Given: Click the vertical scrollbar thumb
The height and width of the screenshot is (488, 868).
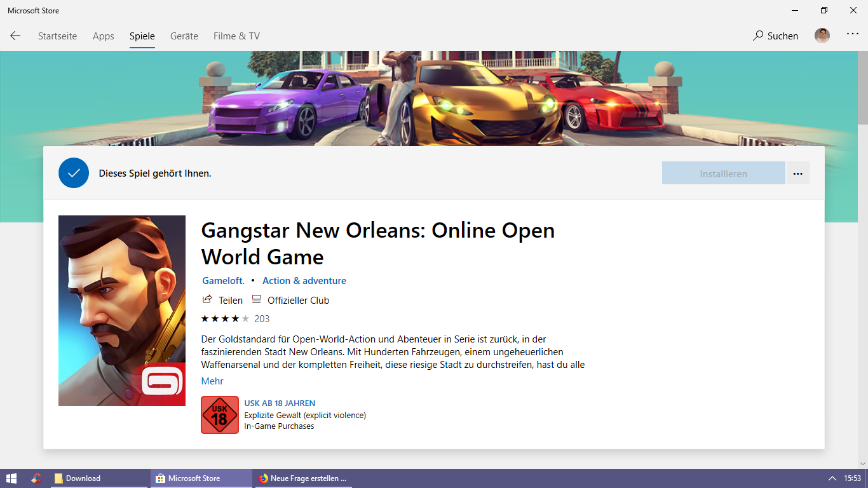Looking at the screenshot, I should point(862,88).
